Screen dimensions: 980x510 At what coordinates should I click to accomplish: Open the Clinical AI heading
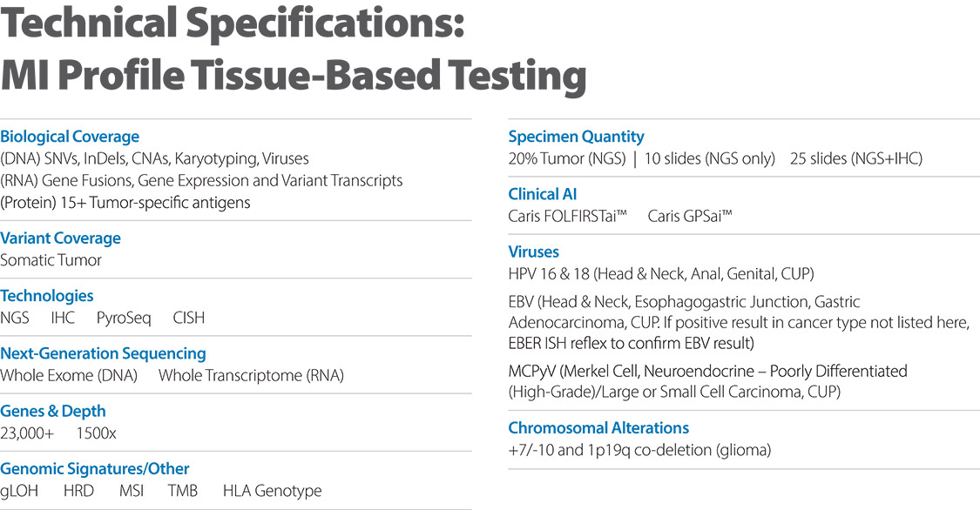[542, 194]
